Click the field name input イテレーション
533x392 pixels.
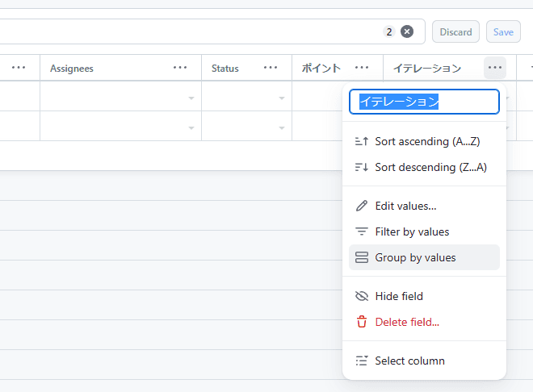click(x=424, y=102)
